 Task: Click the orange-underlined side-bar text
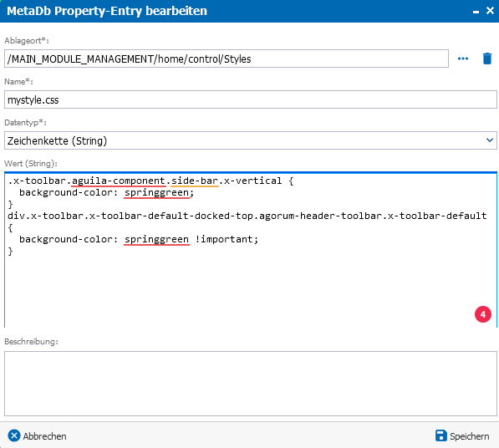point(195,181)
